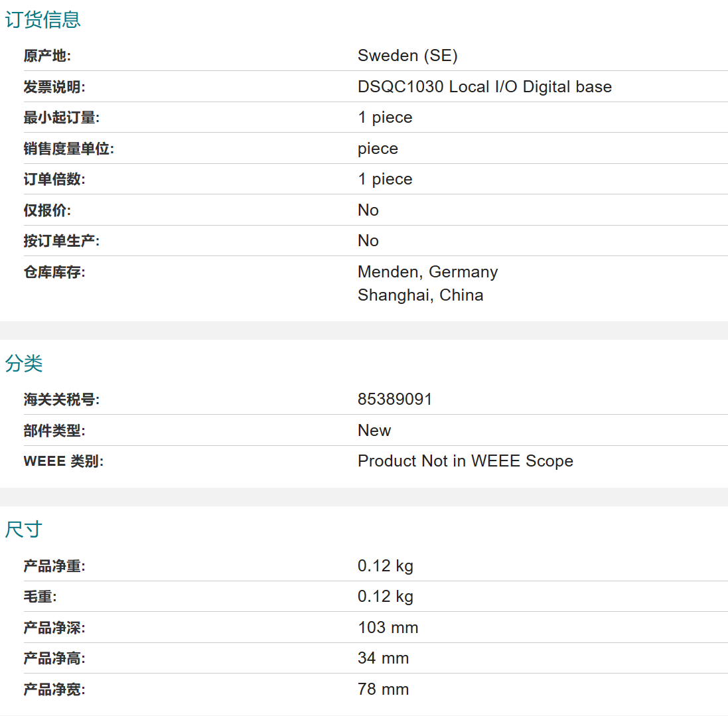This screenshot has height=716, width=728.
Task: Select the 34 mm height value
Action: click(x=384, y=658)
